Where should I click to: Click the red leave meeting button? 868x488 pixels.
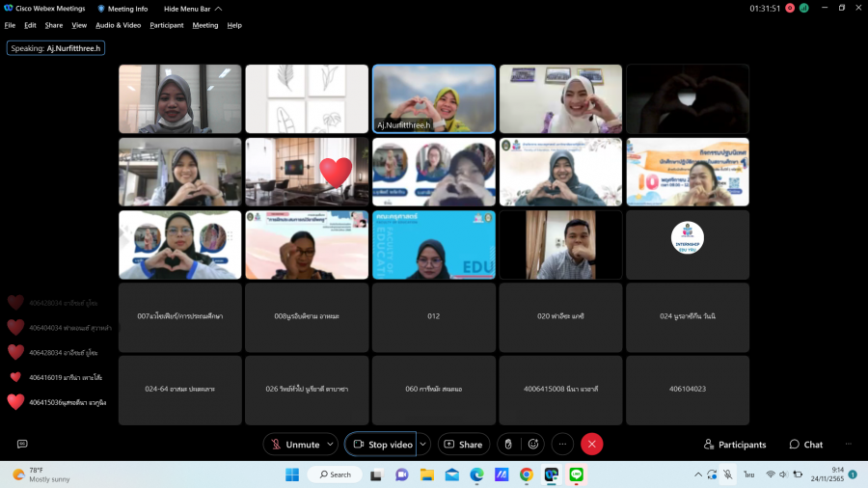coord(592,445)
